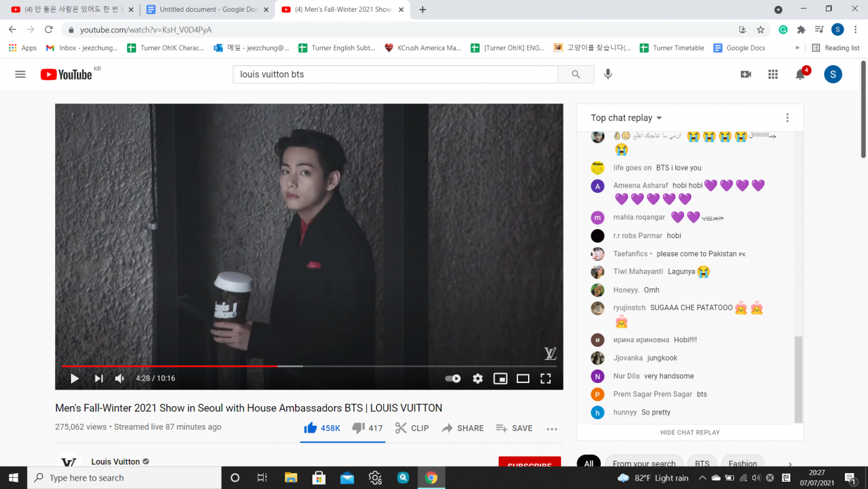Open the media control icon in Chrome toolbar
Screen dimensions: 868x489
coord(819,30)
